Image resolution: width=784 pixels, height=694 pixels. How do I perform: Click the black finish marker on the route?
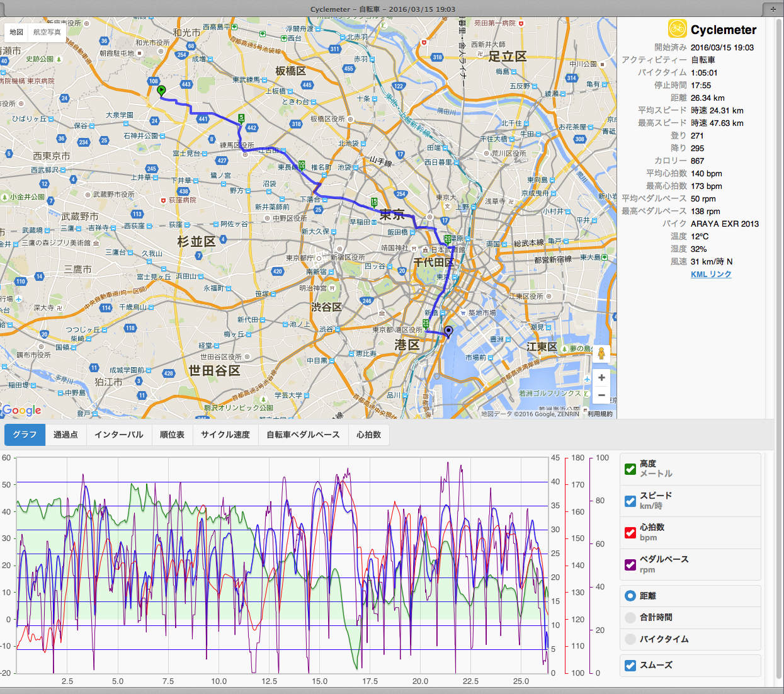(448, 331)
